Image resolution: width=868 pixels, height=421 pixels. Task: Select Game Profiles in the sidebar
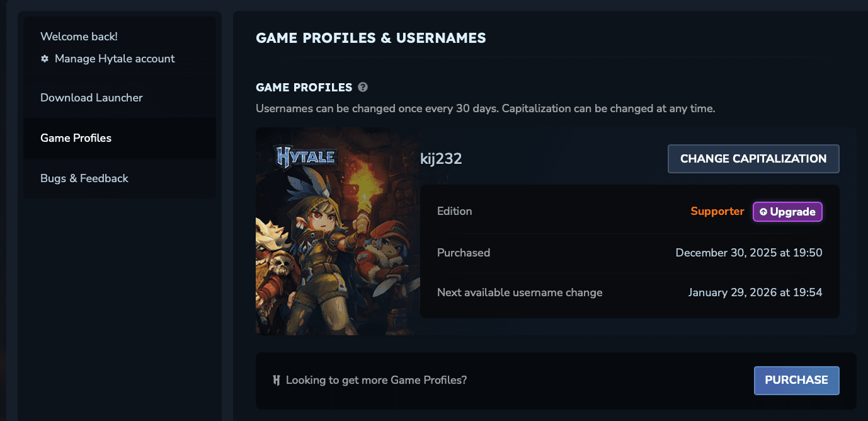pyautogui.click(x=76, y=137)
